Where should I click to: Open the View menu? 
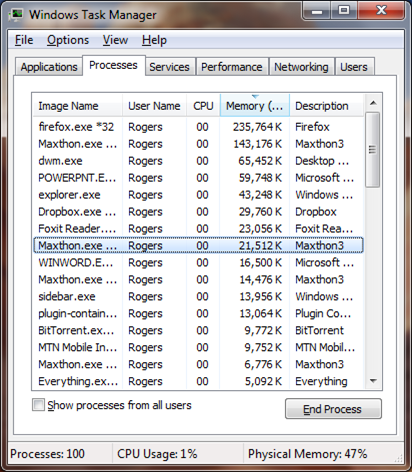(115, 40)
